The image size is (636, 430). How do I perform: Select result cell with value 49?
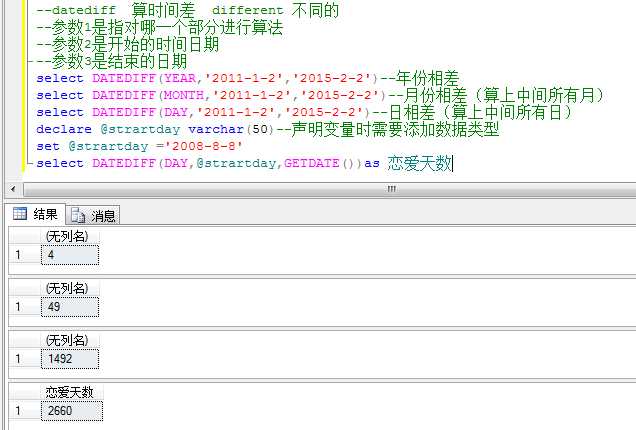point(70,307)
